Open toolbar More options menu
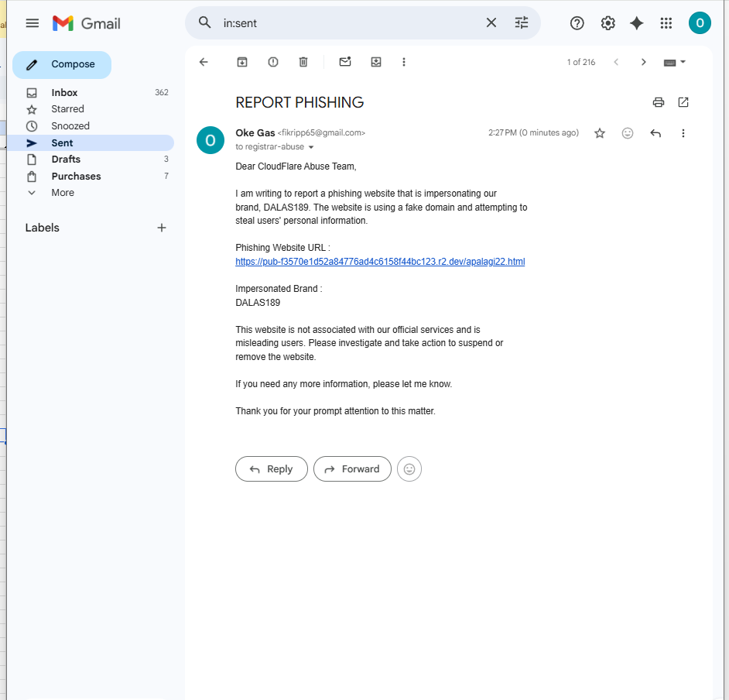Image resolution: width=729 pixels, height=700 pixels. pyautogui.click(x=403, y=62)
